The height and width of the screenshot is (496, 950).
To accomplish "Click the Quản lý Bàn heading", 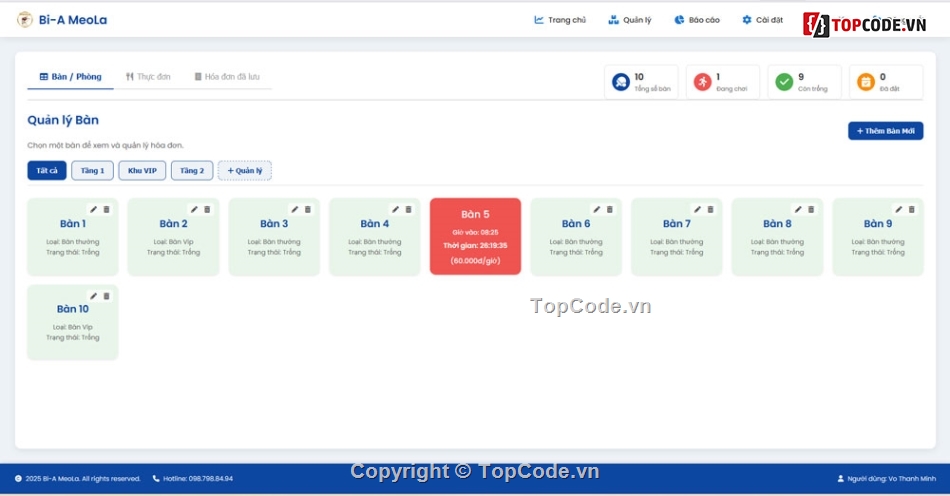I will click(63, 120).
